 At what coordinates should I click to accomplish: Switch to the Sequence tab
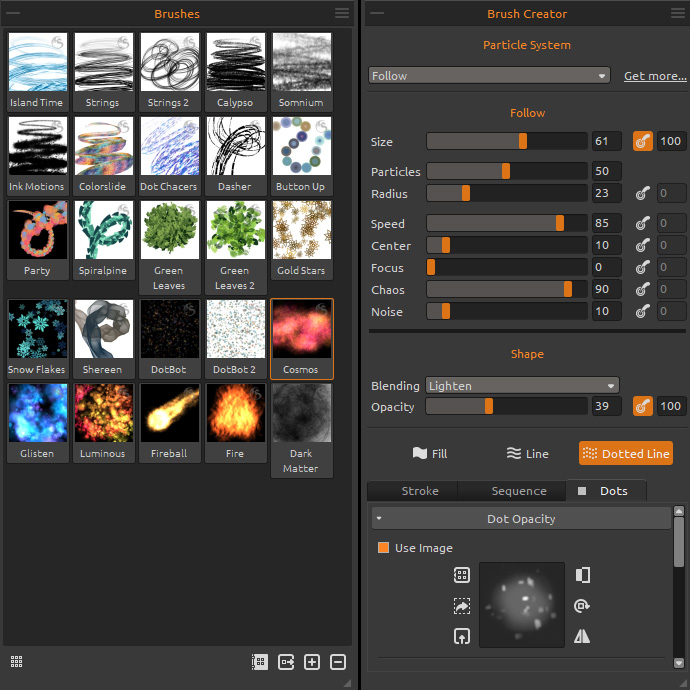[518, 491]
